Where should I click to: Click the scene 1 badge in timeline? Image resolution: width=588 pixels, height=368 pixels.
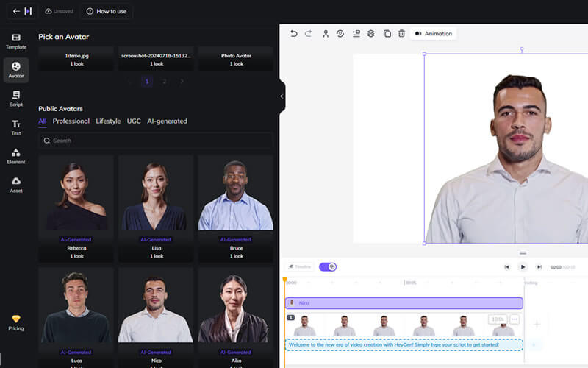tap(290, 318)
